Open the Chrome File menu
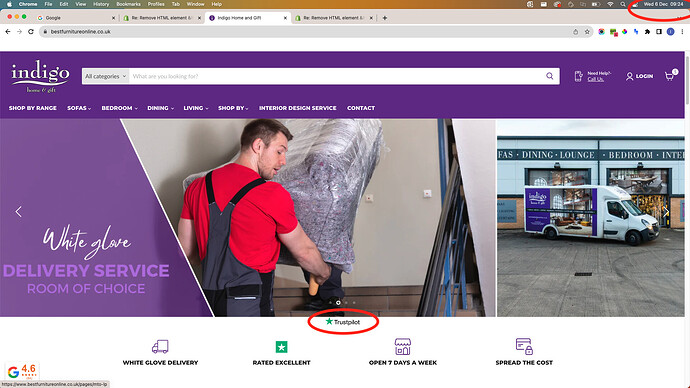This screenshot has width=690, height=388. point(48,4)
